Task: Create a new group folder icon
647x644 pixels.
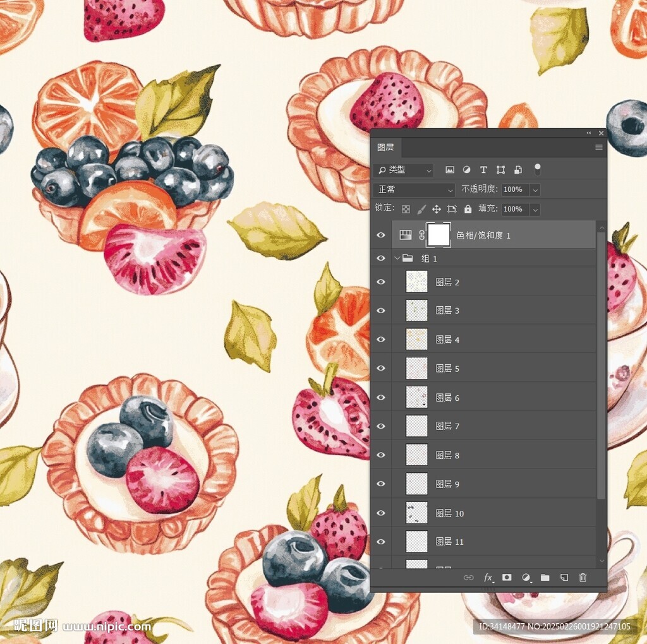Action: 545,577
